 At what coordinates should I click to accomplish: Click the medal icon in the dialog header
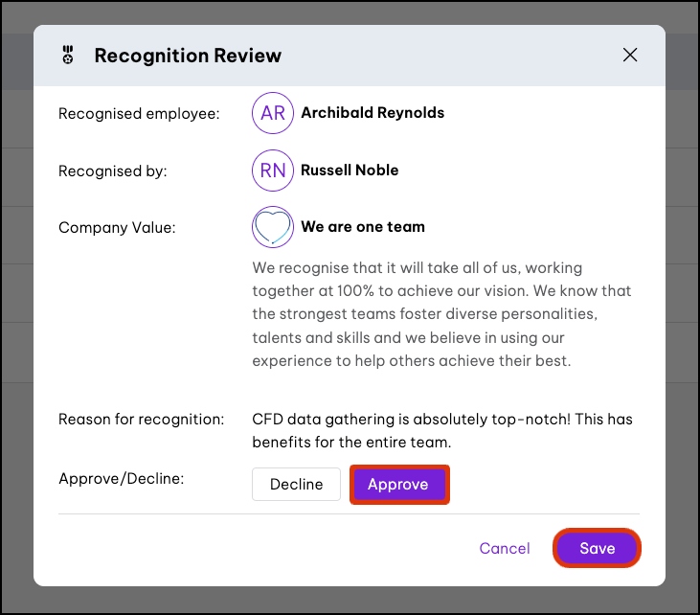(67, 56)
